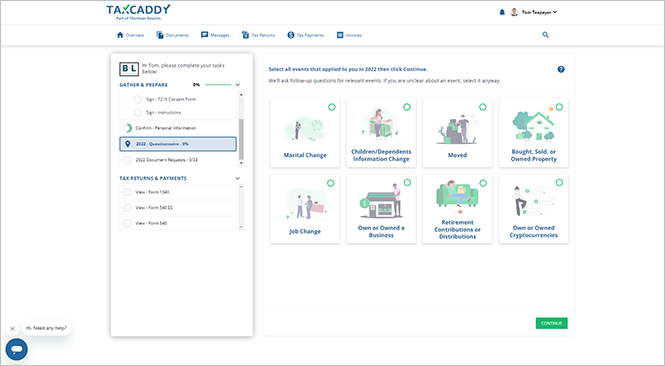
Task: Click the Tax Returns list scroll-down arrow
Action: pos(241,227)
